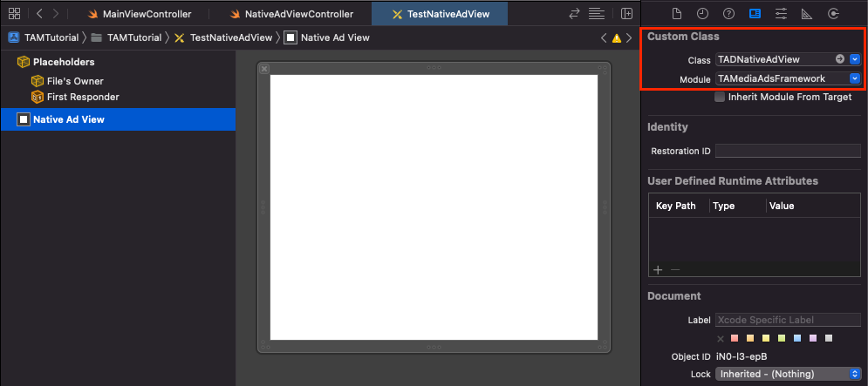Clear the document label color
Screen dimensions: 868x386
tap(721, 338)
